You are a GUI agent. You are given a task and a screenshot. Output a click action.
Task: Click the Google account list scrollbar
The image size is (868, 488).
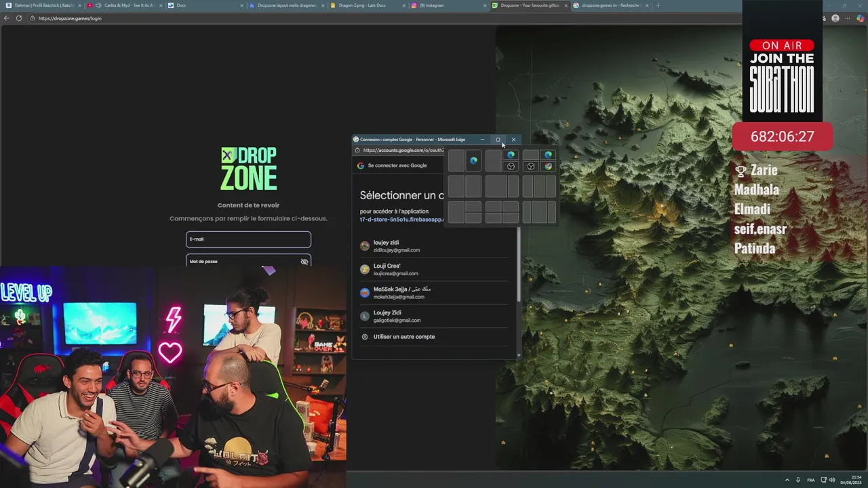pyautogui.click(x=519, y=264)
